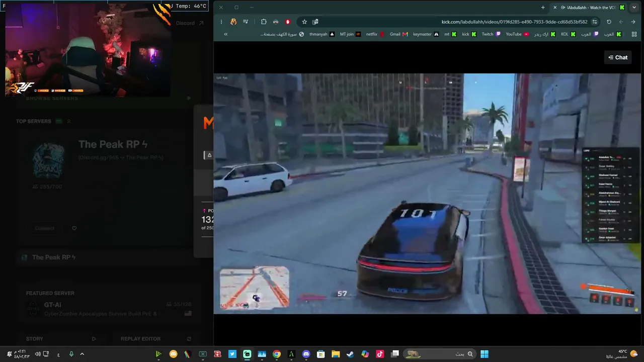Open the apps grid in bookmarks bar
This screenshot has width=644, height=362.
(x=633, y=34)
